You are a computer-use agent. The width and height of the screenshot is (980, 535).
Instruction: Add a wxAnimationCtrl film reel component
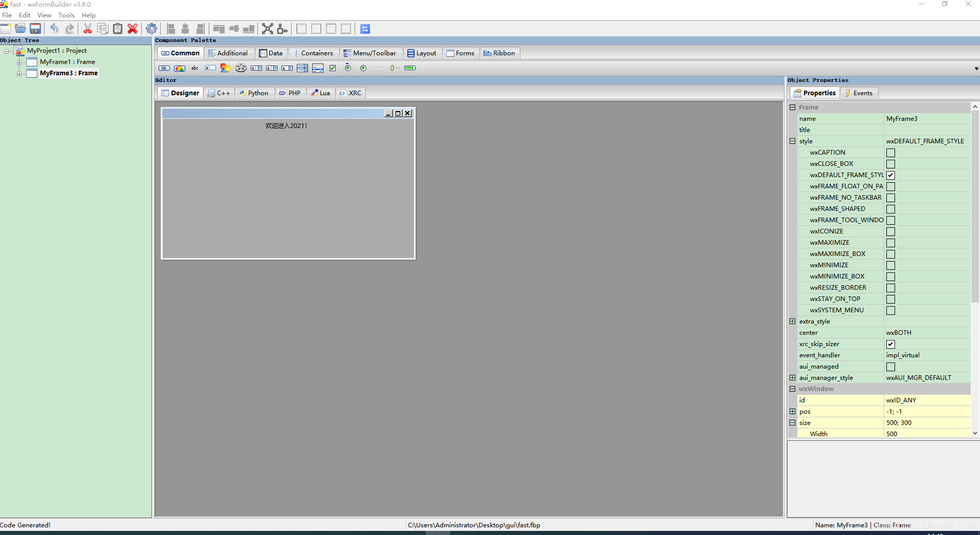click(241, 68)
